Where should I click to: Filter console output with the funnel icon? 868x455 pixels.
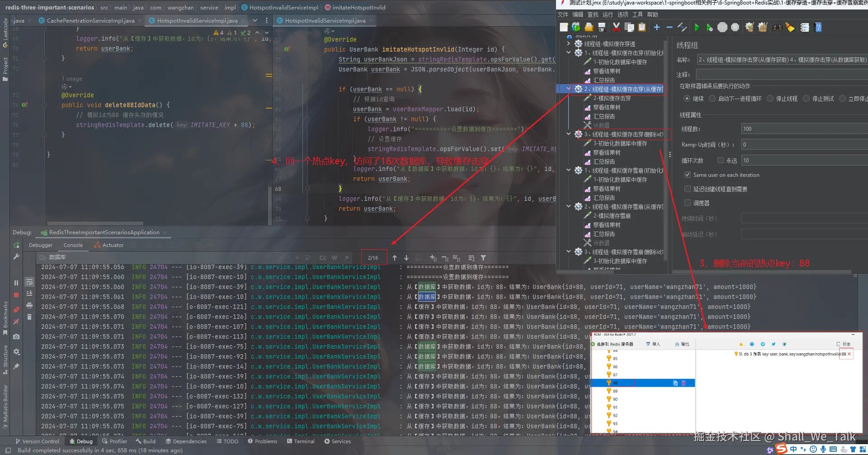[x=483, y=258]
